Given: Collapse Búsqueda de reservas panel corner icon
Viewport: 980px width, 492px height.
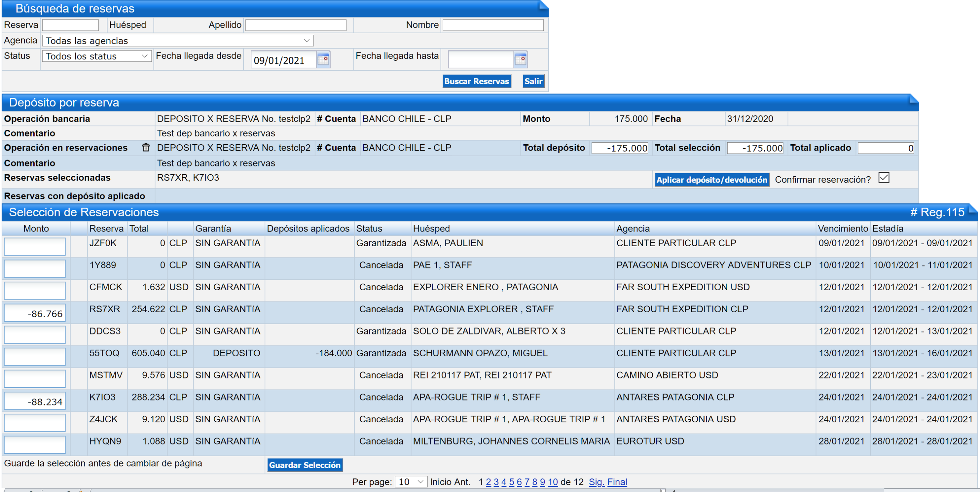Looking at the screenshot, I should [x=543, y=5].
